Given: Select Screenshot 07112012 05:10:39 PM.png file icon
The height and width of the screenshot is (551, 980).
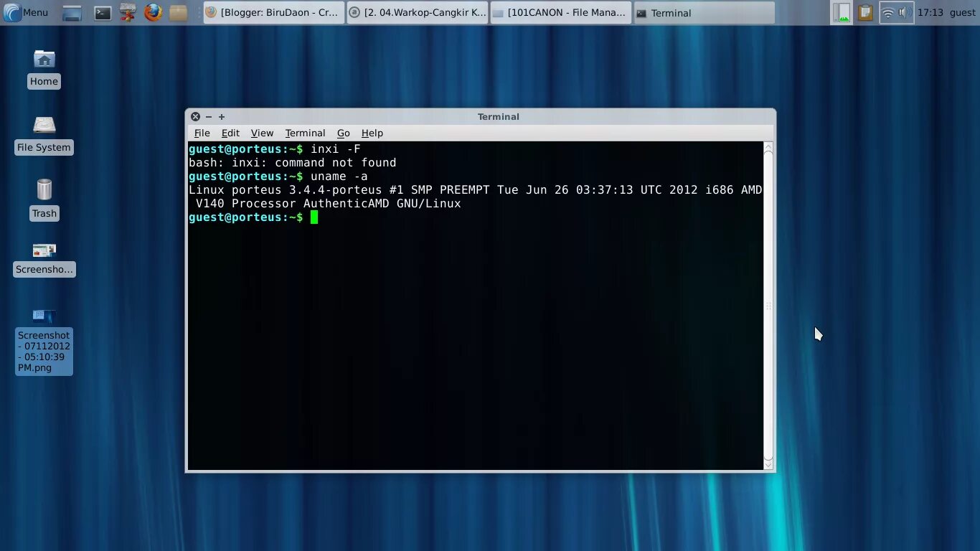Looking at the screenshot, I should click(x=44, y=342).
